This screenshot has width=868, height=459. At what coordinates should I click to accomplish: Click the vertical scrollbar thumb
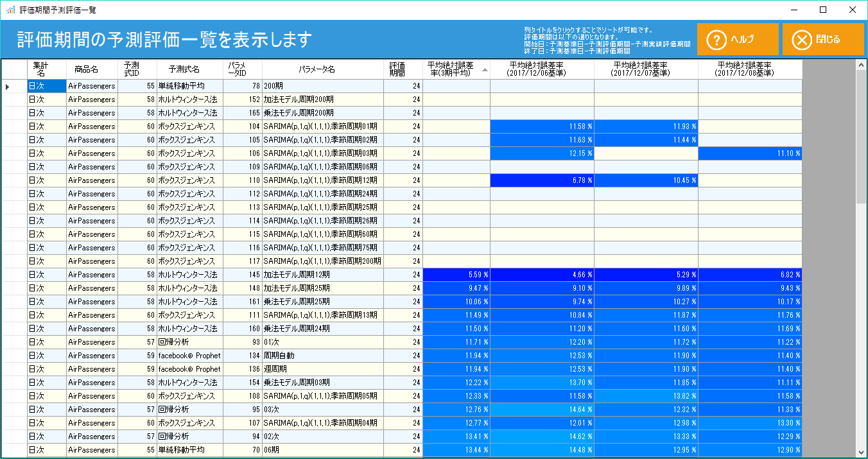tap(862, 137)
